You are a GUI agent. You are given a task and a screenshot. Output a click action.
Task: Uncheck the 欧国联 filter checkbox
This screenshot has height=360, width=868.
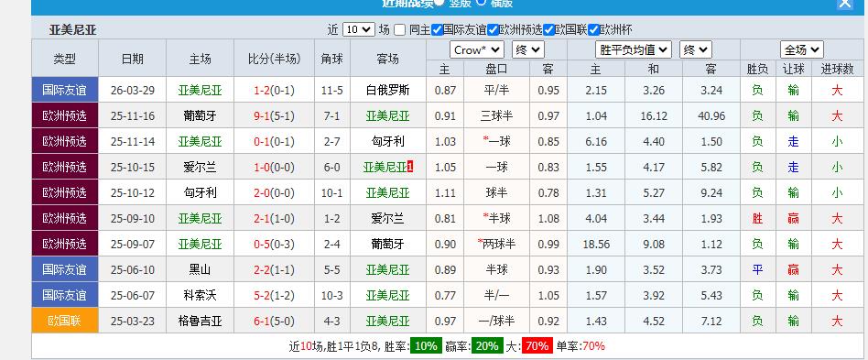click(548, 30)
